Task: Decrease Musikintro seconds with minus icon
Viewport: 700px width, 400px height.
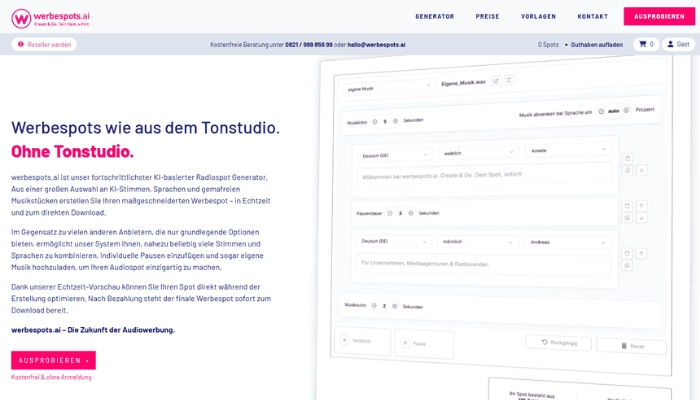Action: (375, 121)
